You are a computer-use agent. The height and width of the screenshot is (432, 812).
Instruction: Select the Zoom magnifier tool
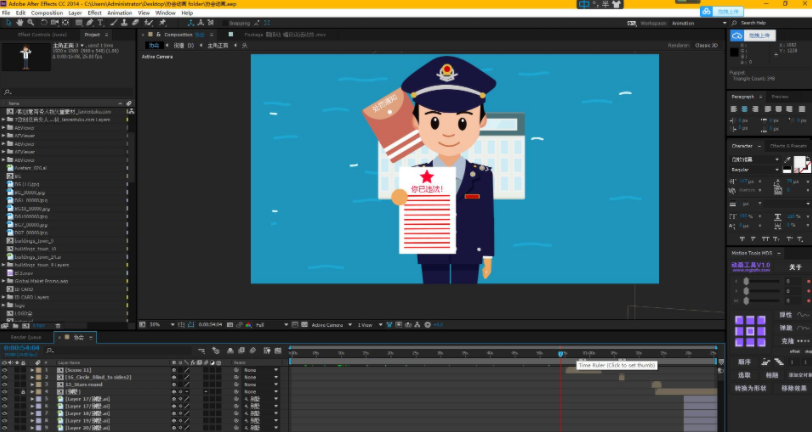coord(31,23)
